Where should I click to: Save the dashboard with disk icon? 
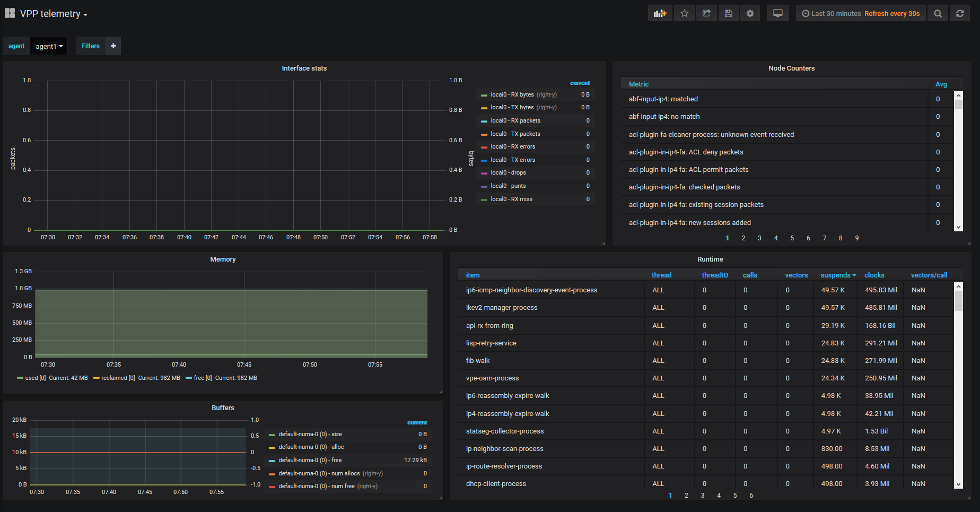click(728, 14)
